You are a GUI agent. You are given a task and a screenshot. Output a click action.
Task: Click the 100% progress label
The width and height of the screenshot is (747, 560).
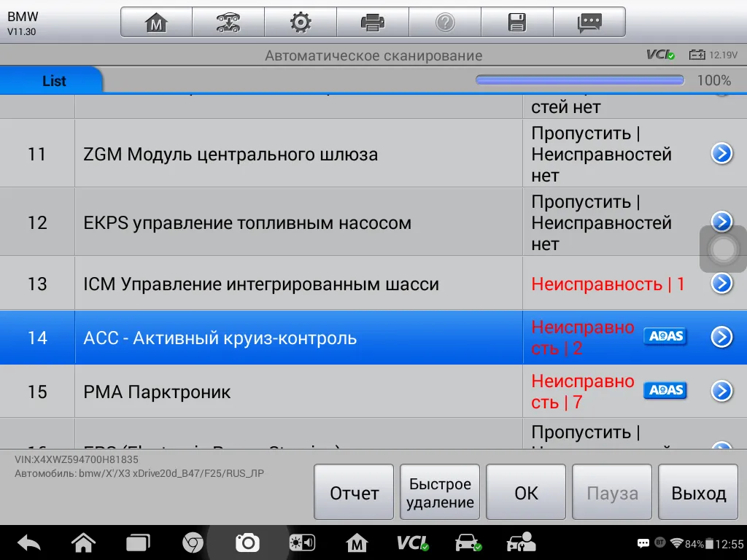tap(713, 80)
